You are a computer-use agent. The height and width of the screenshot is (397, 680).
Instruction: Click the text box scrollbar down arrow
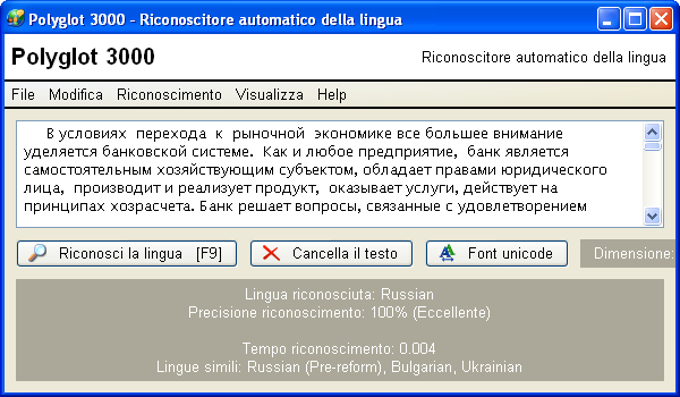point(653,216)
